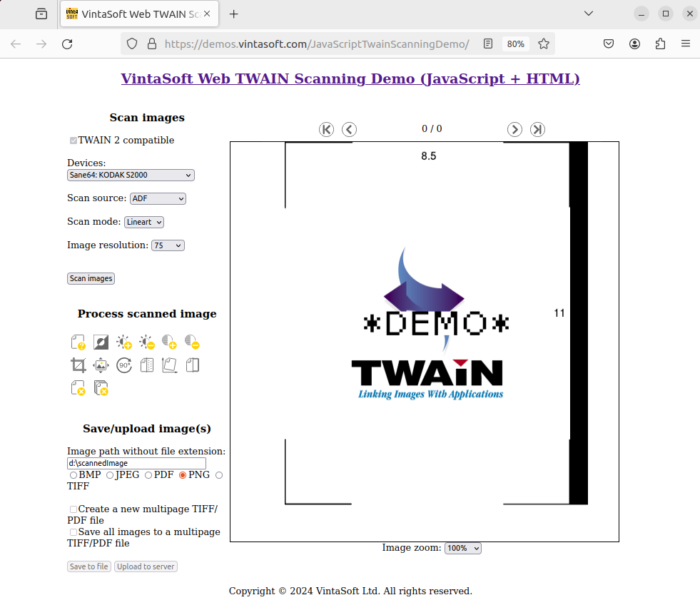This screenshot has height=605, width=700.
Task: Select the crop tool
Action: click(78, 365)
